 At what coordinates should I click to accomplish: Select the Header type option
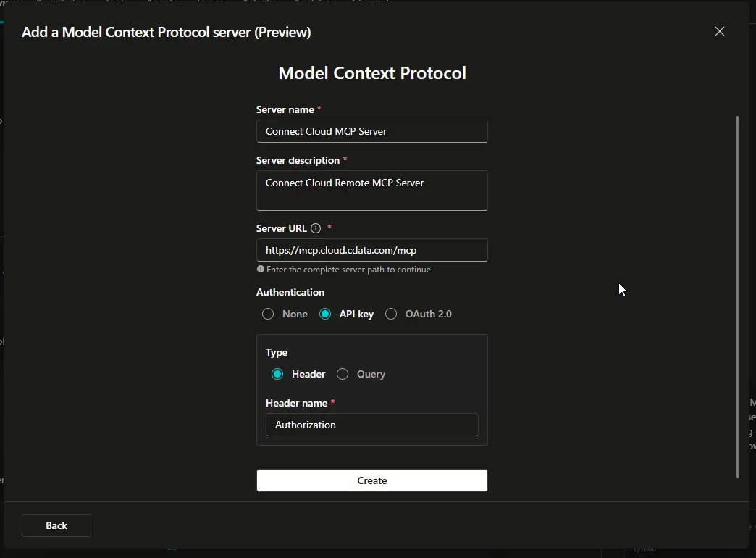point(277,374)
